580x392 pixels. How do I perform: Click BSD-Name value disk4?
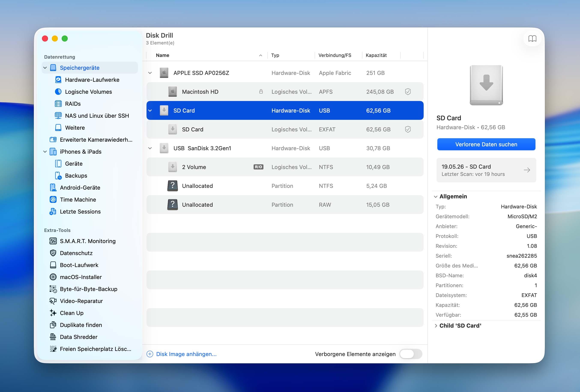click(x=530, y=276)
